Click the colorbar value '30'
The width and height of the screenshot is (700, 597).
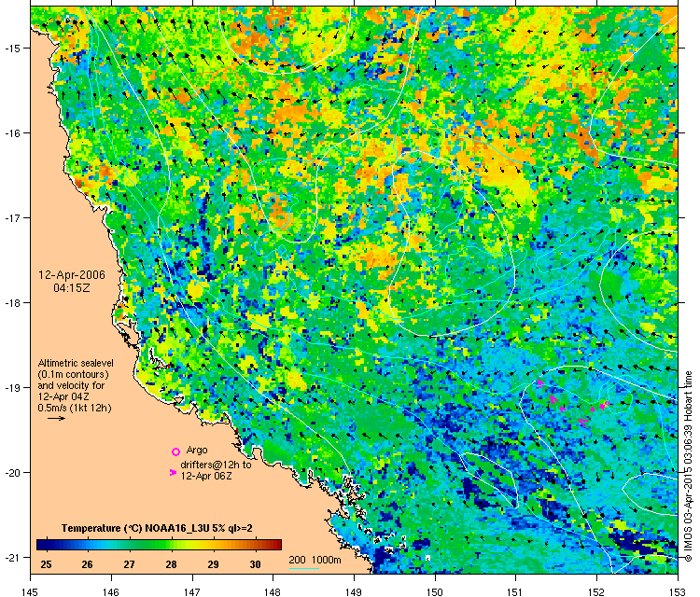tap(255, 565)
